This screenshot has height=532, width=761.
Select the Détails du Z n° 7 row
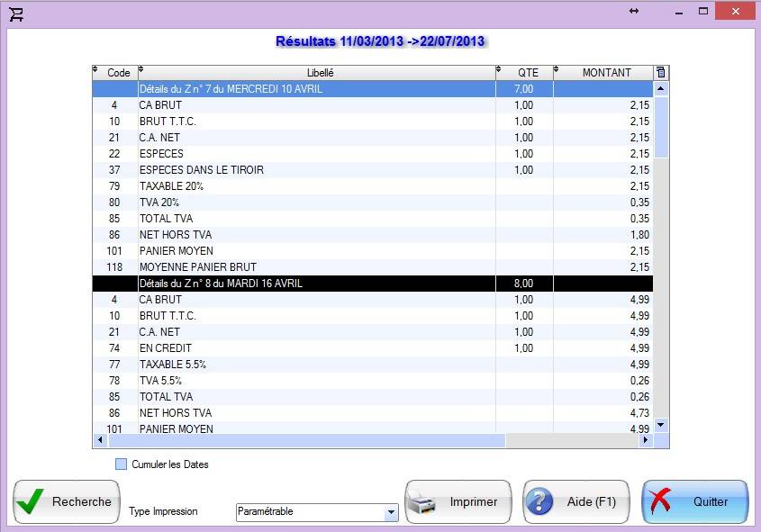tap(315, 89)
